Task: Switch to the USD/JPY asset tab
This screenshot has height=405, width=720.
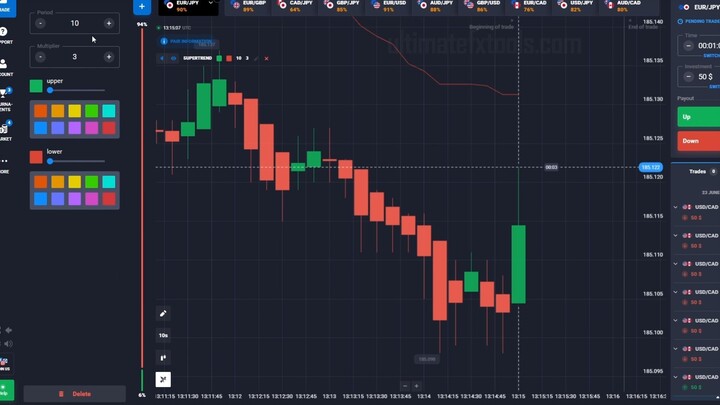Action: [x=577, y=6]
